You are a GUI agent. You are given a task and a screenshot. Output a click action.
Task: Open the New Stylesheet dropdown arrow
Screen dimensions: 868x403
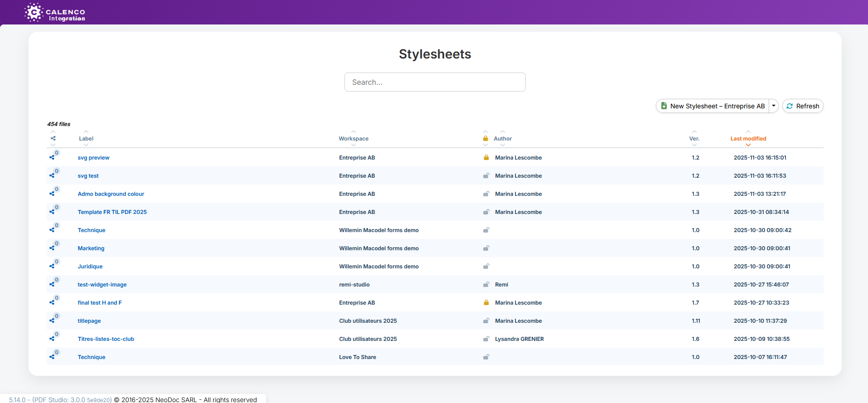(x=774, y=106)
